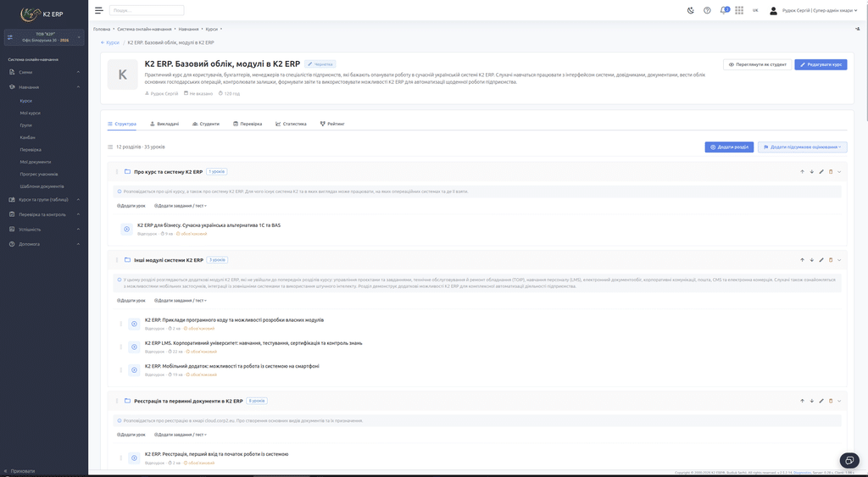This screenshot has height=477, width=868.
Task: Open lesson Мобільний додаток play icon
Action: coord(134,369)
